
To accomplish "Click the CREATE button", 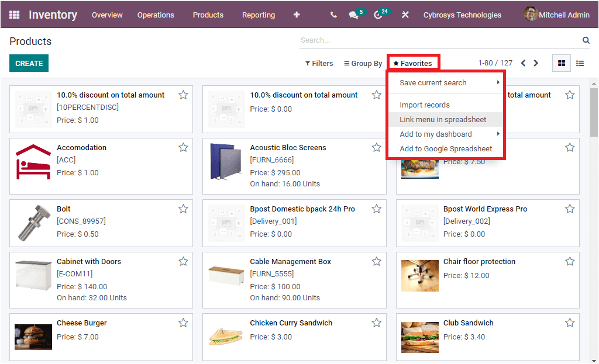I will pos(29,63).
